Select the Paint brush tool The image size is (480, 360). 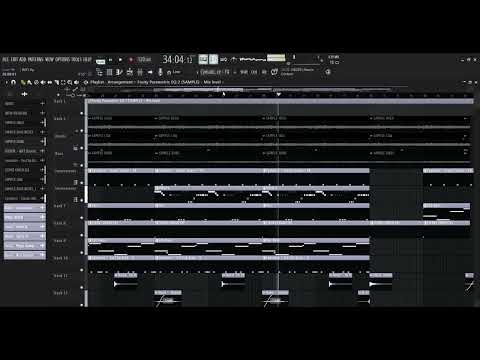29,82
